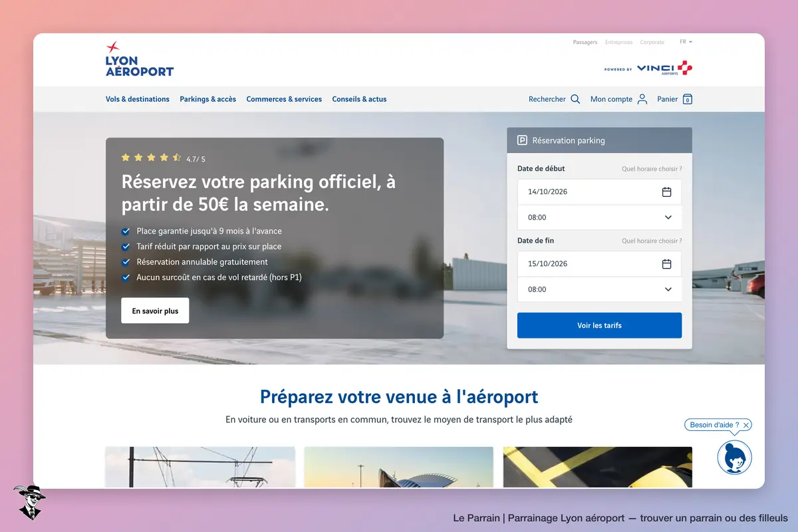
Task: Click the Mon compte user icon
Action: (x=642, y=99)
